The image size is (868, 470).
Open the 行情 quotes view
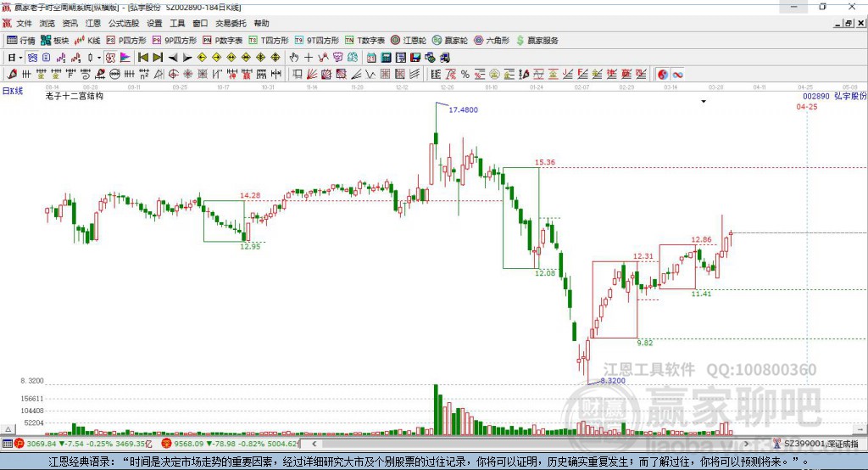[21, 41]
